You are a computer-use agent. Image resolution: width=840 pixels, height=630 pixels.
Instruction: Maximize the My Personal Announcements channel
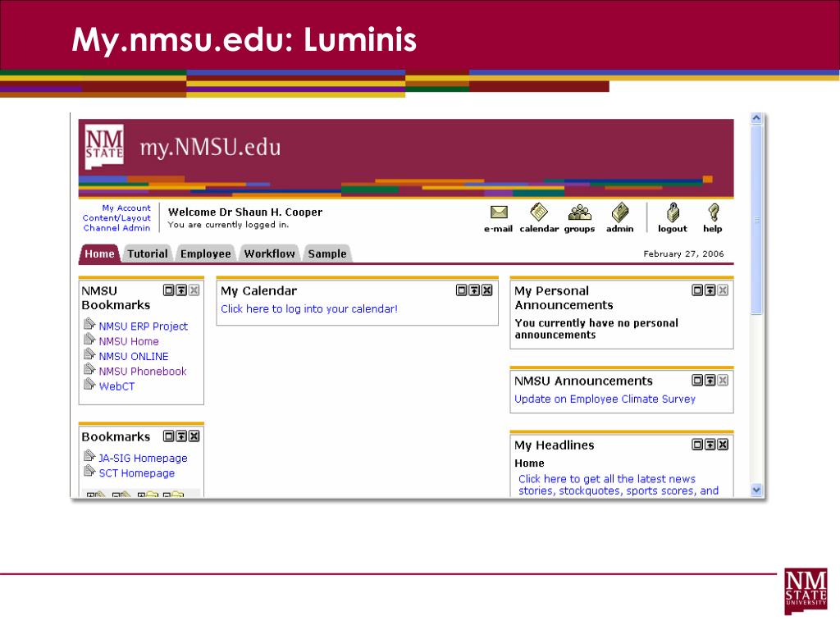697,290
